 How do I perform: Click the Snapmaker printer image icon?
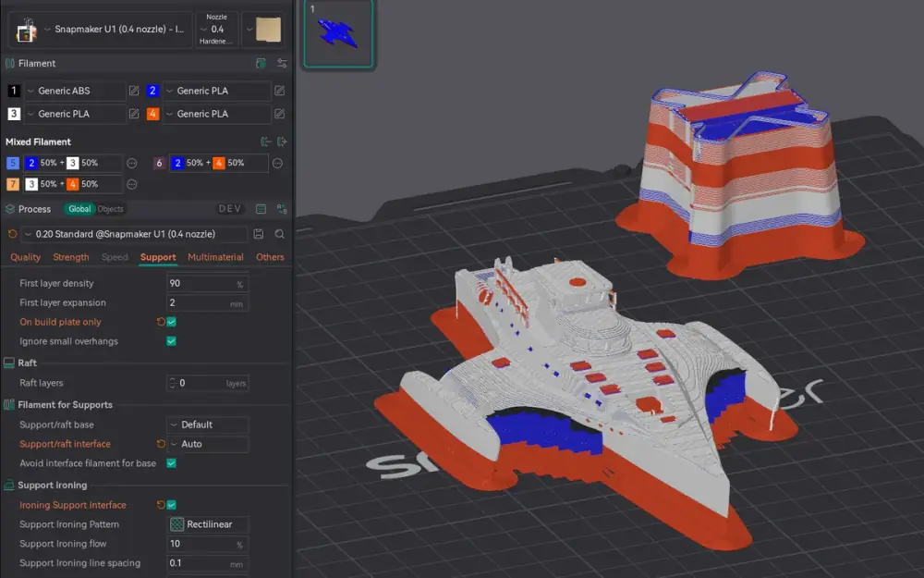(x=26, y=30)
